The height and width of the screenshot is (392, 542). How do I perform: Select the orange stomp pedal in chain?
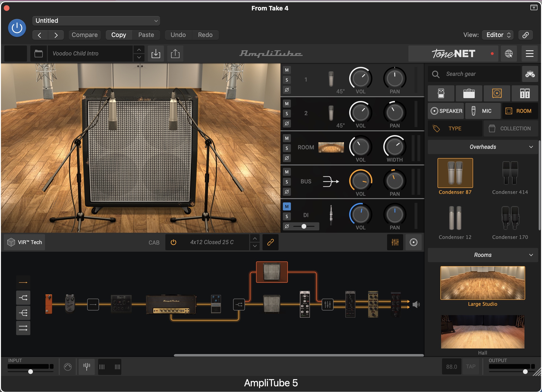49,304
